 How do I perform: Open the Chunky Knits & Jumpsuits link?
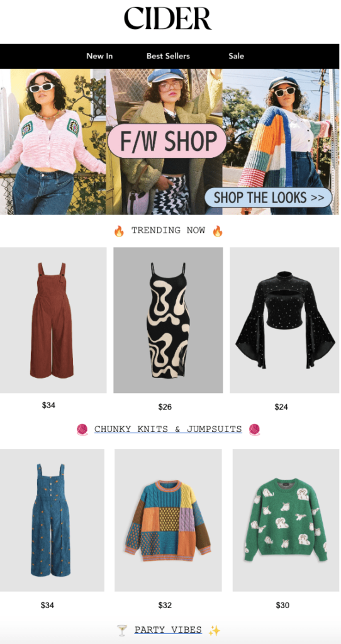pos(168,429)
